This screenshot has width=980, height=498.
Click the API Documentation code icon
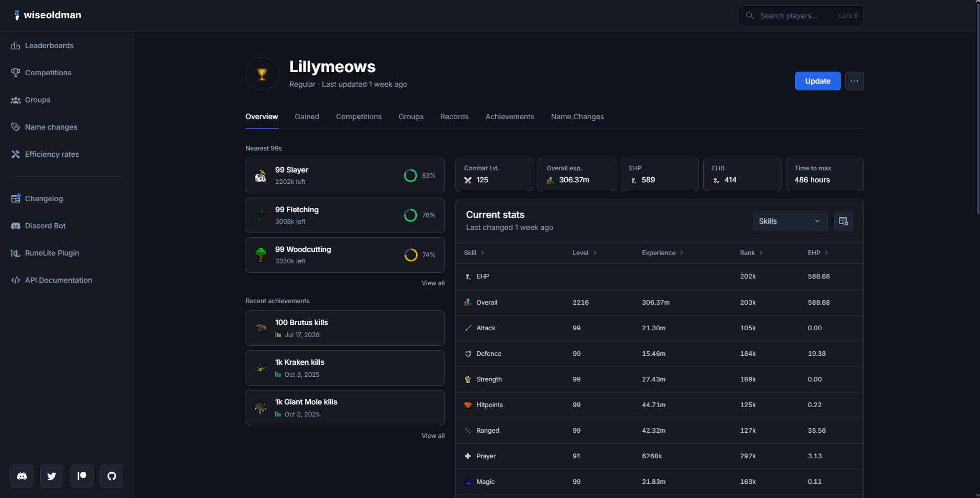[x=16, y=280]
